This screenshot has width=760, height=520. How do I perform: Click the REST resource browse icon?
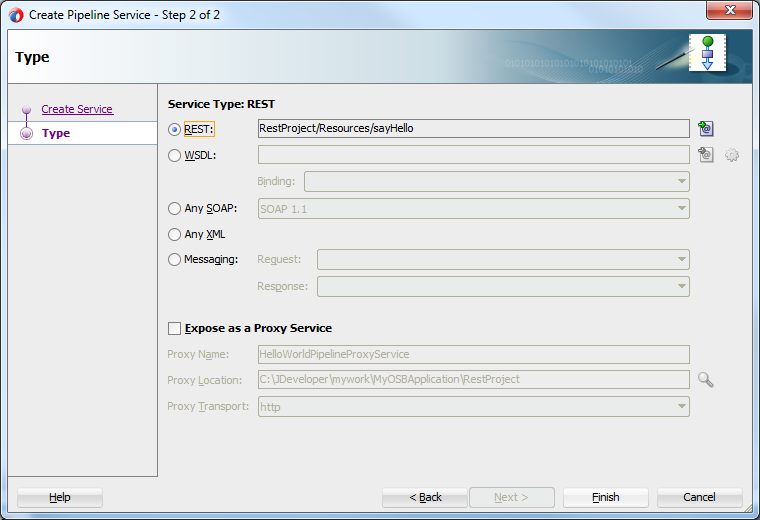pos(706,128)
